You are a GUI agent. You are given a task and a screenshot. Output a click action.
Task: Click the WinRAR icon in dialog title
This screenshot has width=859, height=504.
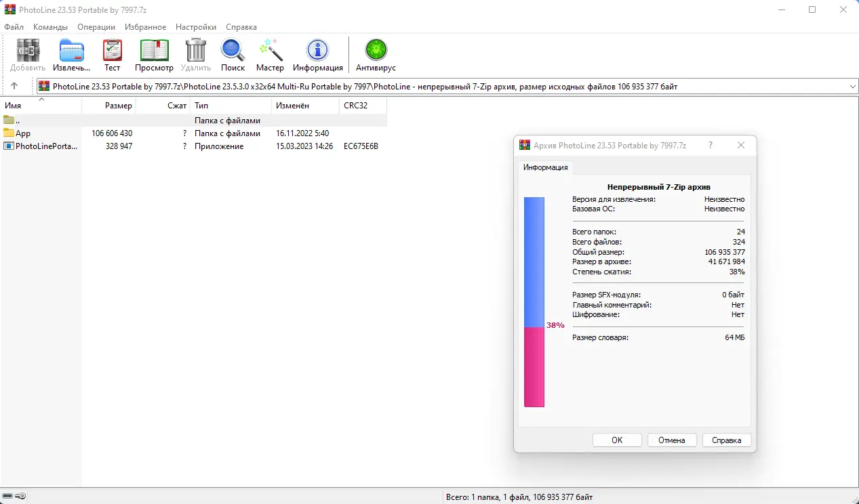click(524, 145)
